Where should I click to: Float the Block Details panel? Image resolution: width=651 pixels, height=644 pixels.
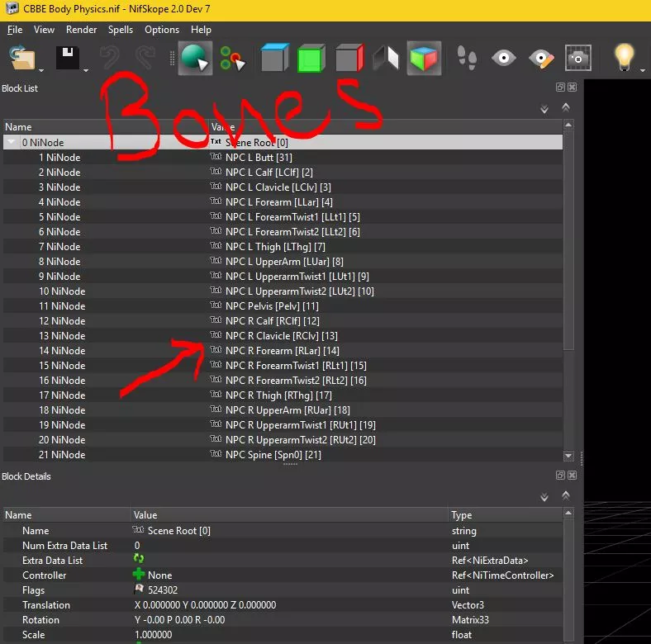(560, 475)
